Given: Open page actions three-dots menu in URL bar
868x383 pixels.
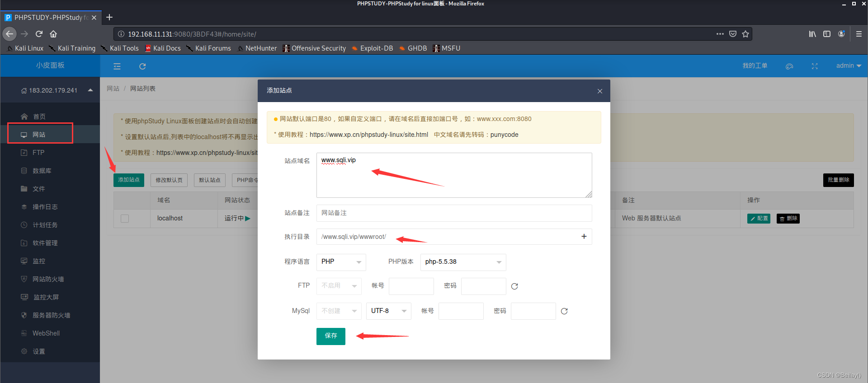Looking at the screenshot, I should [720, 34].
